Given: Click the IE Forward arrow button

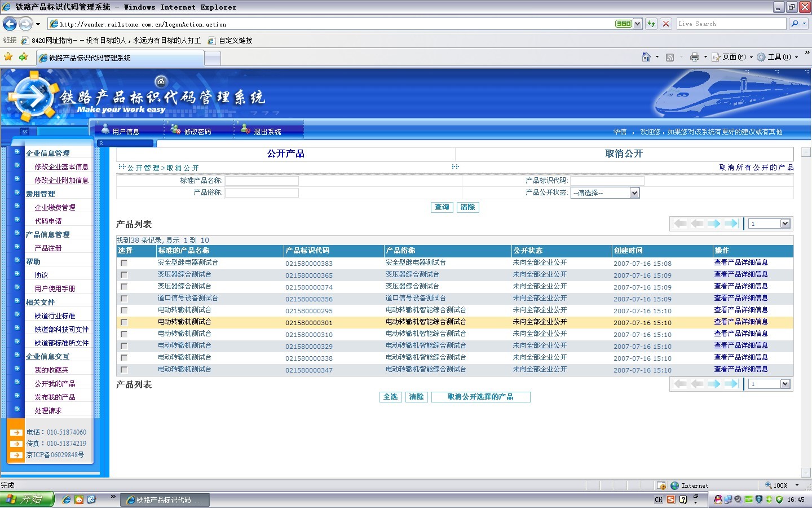Looking at the screenshot, I should pyautogui.click(x=25, y=24).
